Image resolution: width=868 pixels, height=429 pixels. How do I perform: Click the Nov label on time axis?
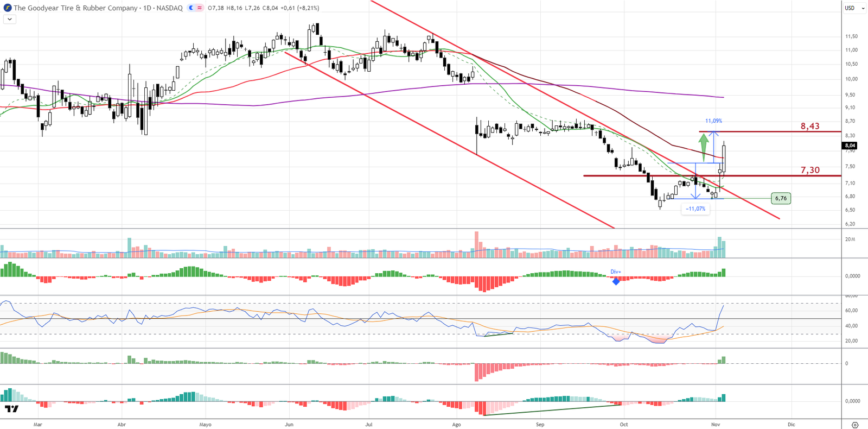(x=716, y=425)
